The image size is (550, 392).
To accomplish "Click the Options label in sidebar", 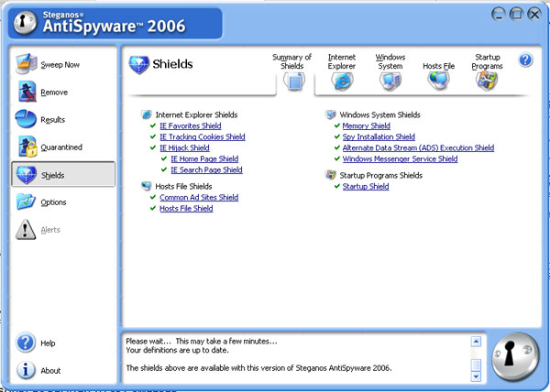I will (53, 202).
